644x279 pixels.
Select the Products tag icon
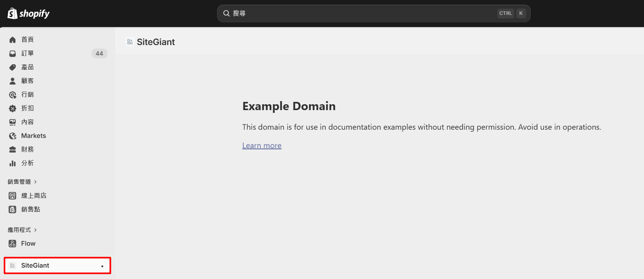(x=13, y=67)
